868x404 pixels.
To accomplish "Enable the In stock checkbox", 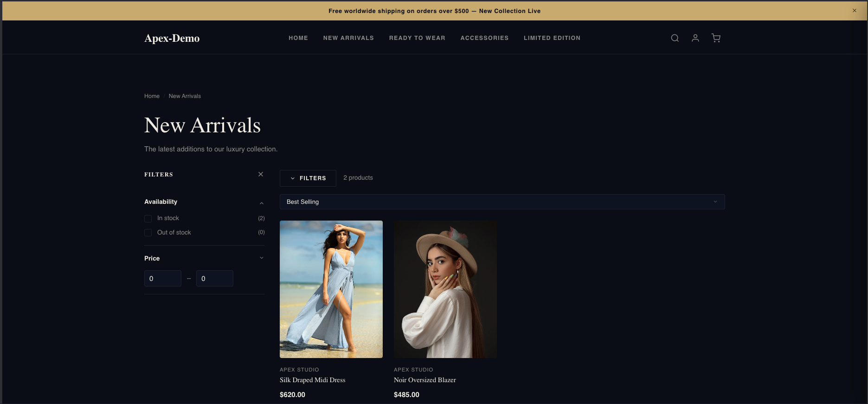I will click(x=148, y=218).
